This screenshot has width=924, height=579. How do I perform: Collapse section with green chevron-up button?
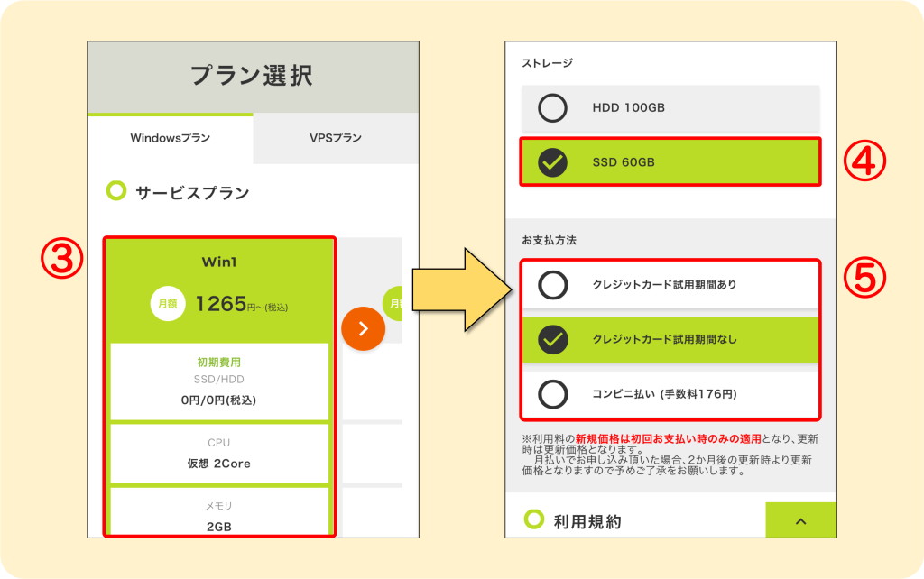[x=801, y=520]
